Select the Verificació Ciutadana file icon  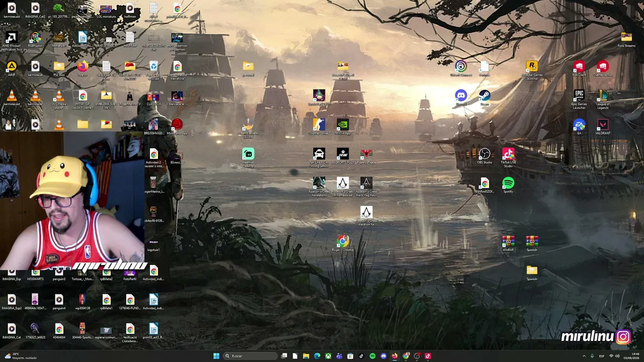(130, 333)
